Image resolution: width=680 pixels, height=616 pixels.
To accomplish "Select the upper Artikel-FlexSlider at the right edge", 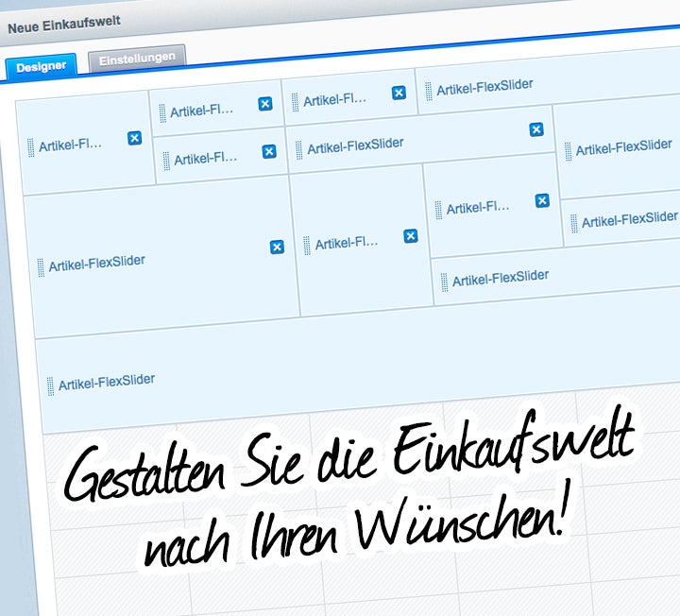I will point(623,146).
